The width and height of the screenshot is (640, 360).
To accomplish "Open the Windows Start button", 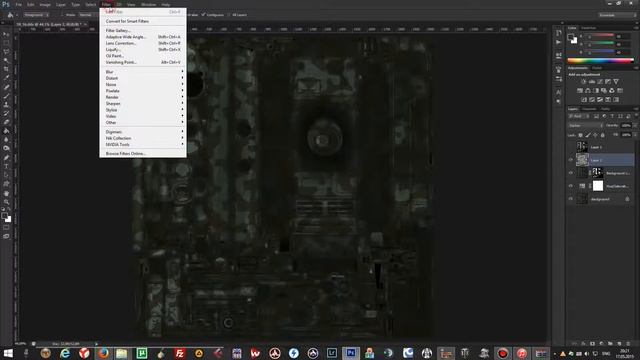I will [x=8, y=353].
